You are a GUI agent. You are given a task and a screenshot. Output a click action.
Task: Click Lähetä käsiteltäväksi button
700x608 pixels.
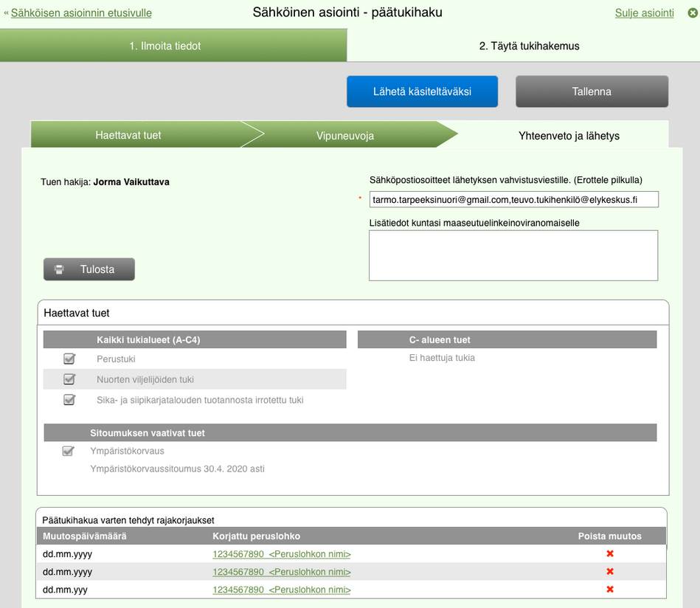(423, 91)
